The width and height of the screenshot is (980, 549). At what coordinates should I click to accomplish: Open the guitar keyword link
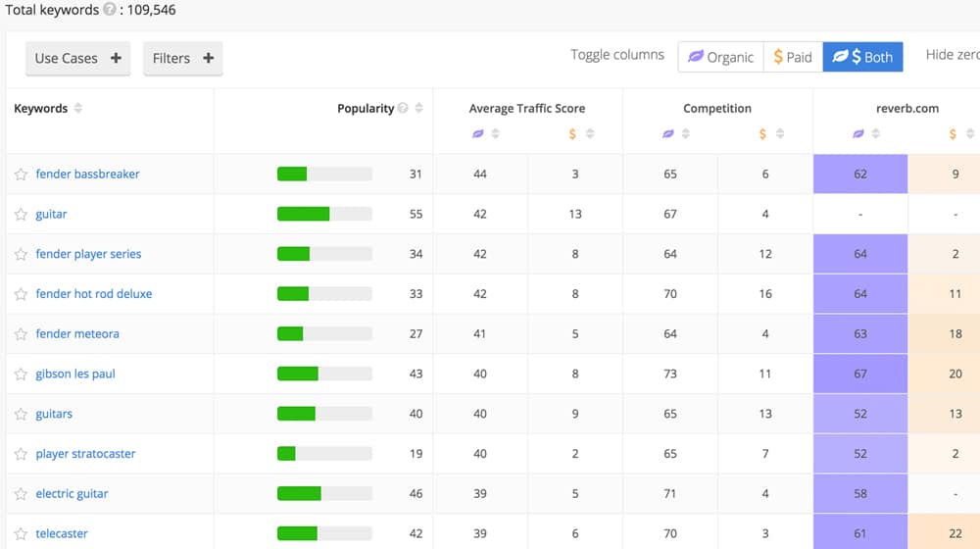pyautogui.click(x=51, y=214)
